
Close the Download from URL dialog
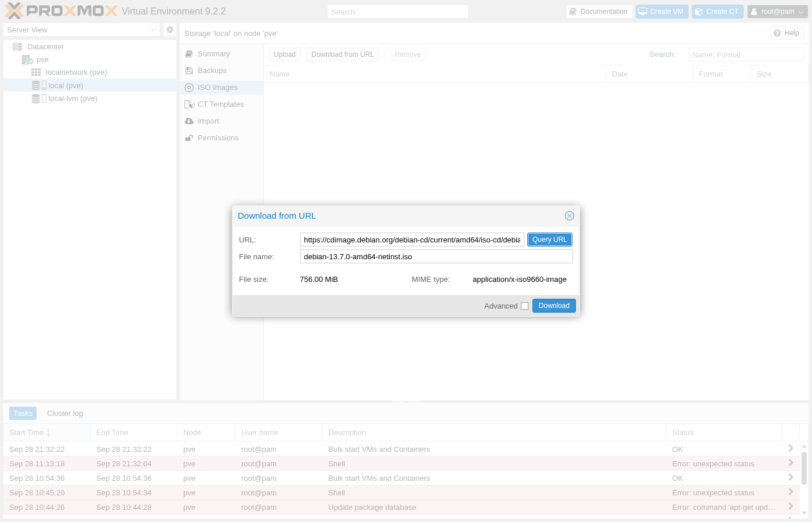(570, 216)
